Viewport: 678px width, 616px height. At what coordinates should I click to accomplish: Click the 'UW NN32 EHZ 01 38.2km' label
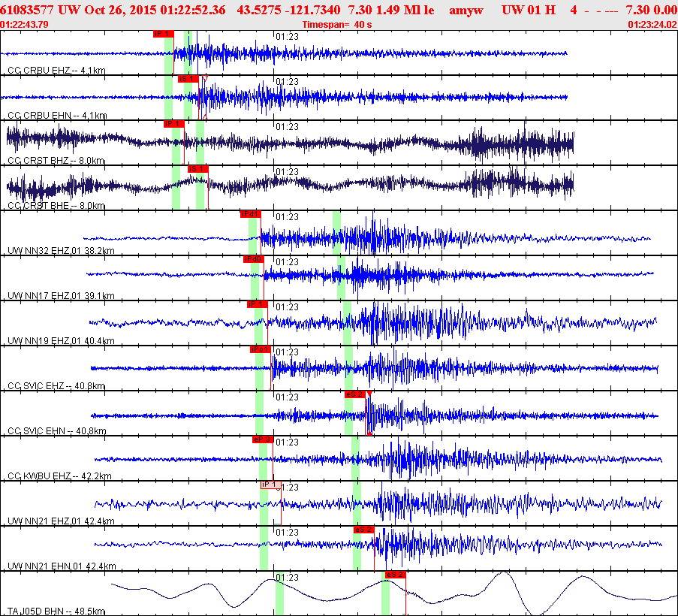coord(61,250)
